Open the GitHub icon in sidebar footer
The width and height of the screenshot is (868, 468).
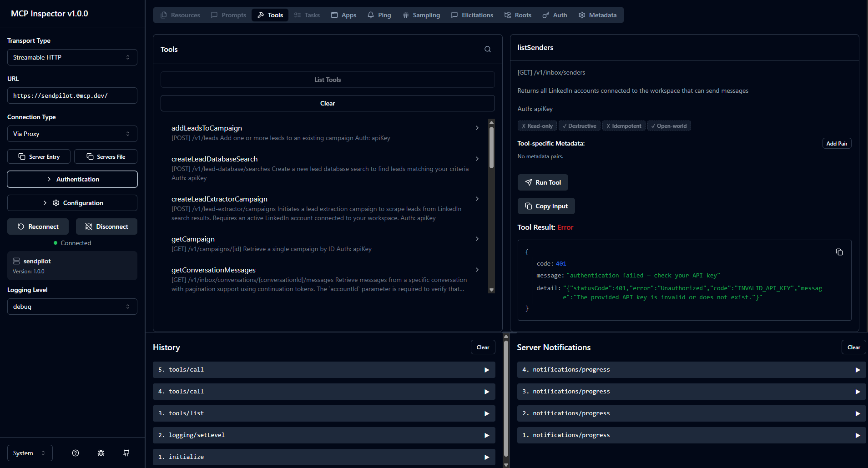(126, 453)
